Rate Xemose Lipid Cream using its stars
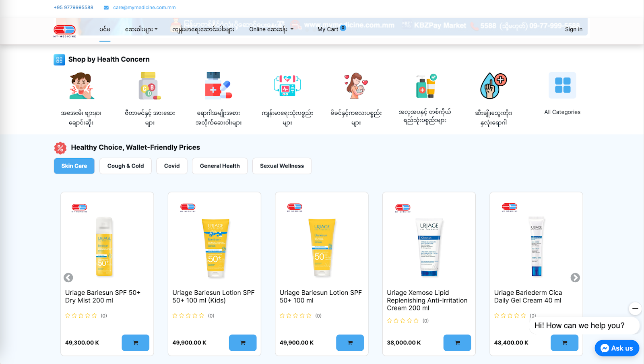644x364 pixels. pos(402,321)
